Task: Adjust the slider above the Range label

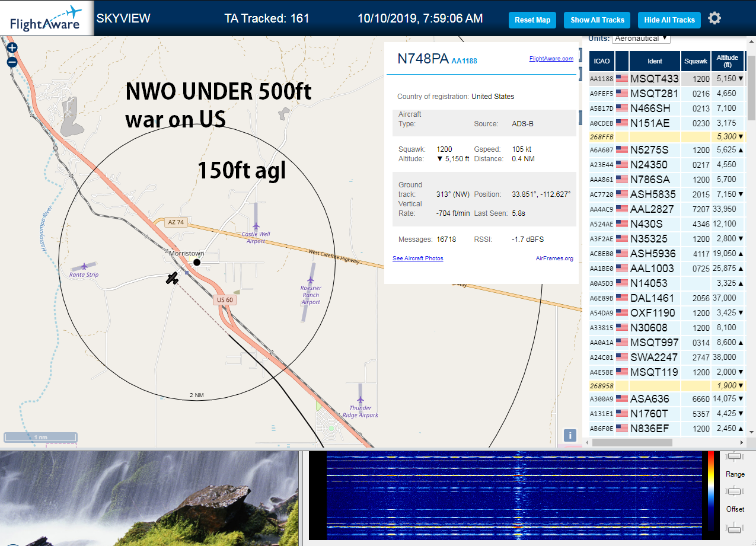Action: pos(735,456)
